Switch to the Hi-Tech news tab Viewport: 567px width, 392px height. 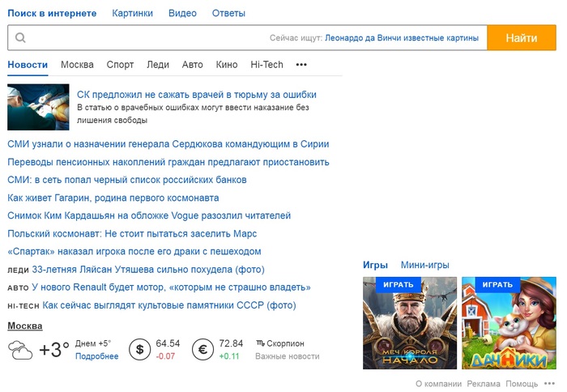click(266, 65)
